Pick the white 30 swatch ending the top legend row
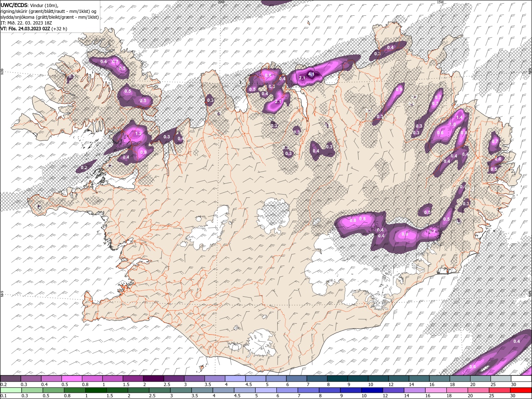The width and height of the screenshot is (532, 399). click(x=521, y=379)
